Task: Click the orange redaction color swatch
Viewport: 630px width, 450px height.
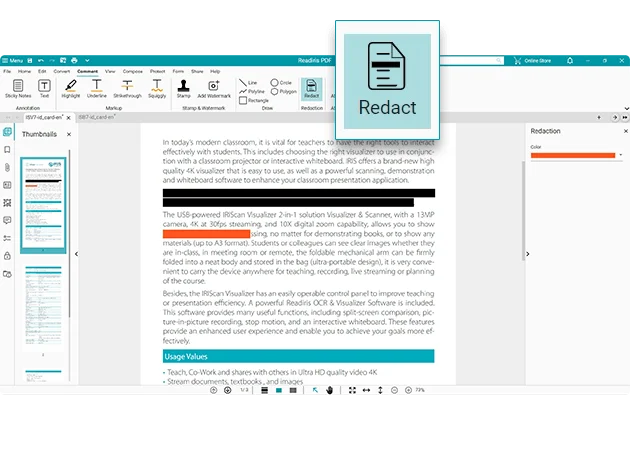Action: pyautogui.click(x=573, y=155)
